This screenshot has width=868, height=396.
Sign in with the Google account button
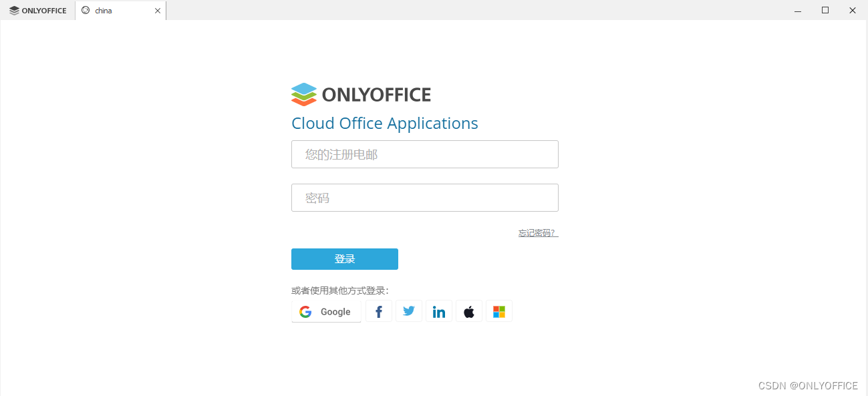(x=326, y=311)
